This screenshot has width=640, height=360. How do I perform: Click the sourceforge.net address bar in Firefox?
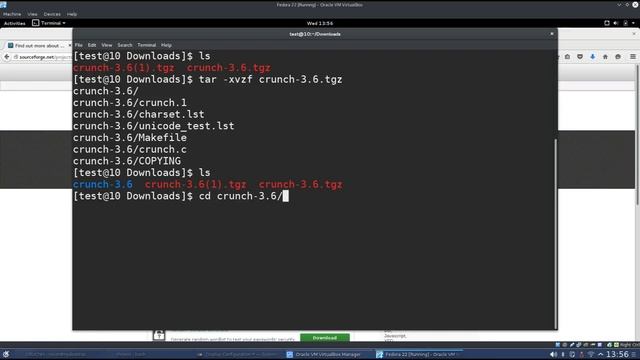(42, 57)
